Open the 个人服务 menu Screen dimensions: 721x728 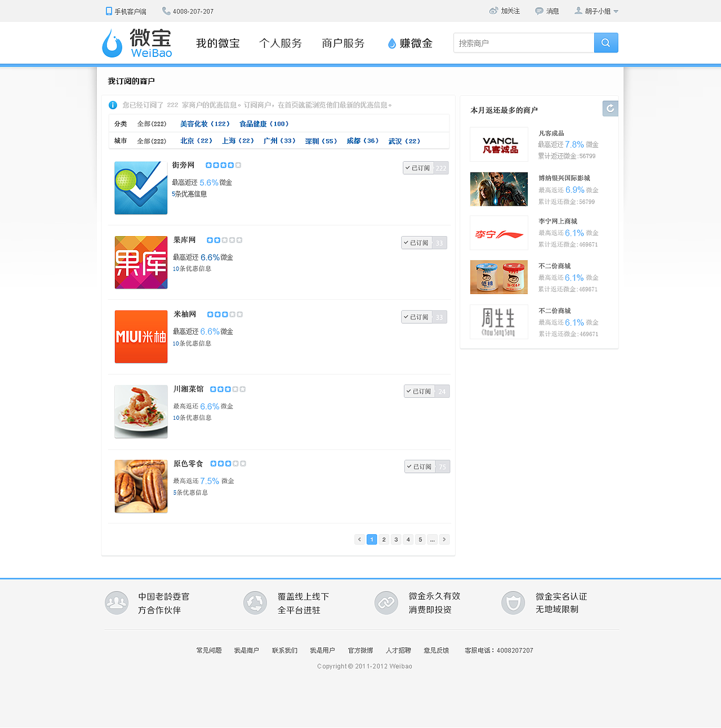click(281, 43)
